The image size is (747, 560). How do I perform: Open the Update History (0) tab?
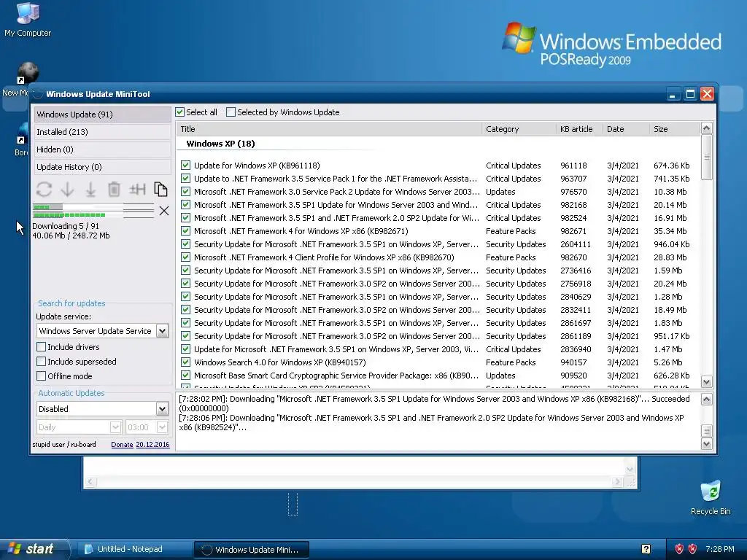102,167
